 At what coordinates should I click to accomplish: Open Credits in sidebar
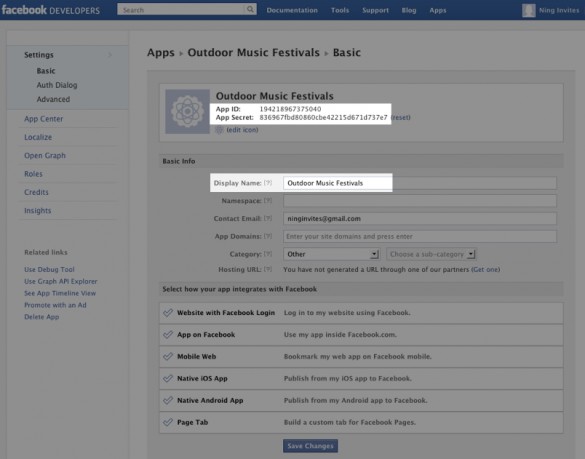click(36, 192)
